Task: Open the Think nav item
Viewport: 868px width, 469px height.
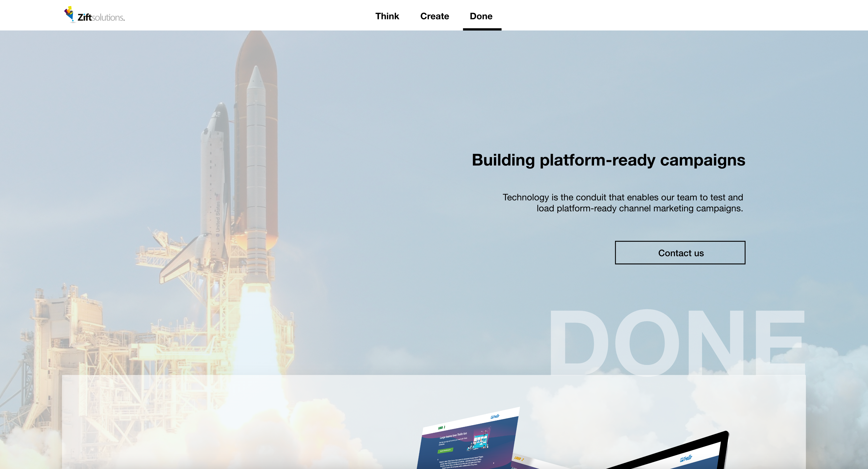Action: [387, 16]
